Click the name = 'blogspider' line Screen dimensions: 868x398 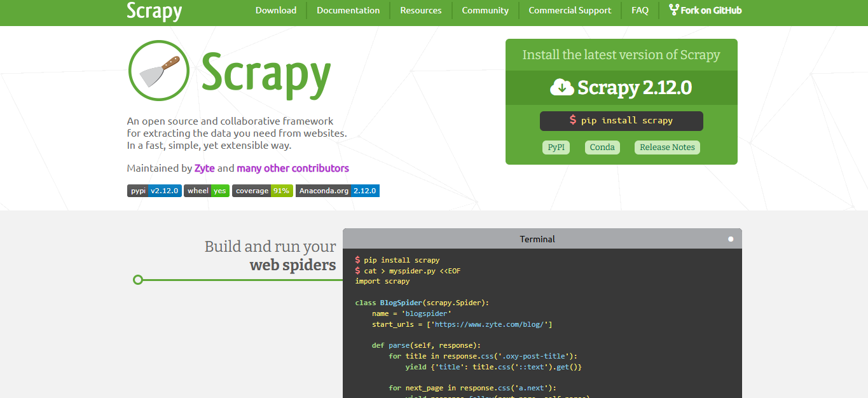(x=412, y=313)
